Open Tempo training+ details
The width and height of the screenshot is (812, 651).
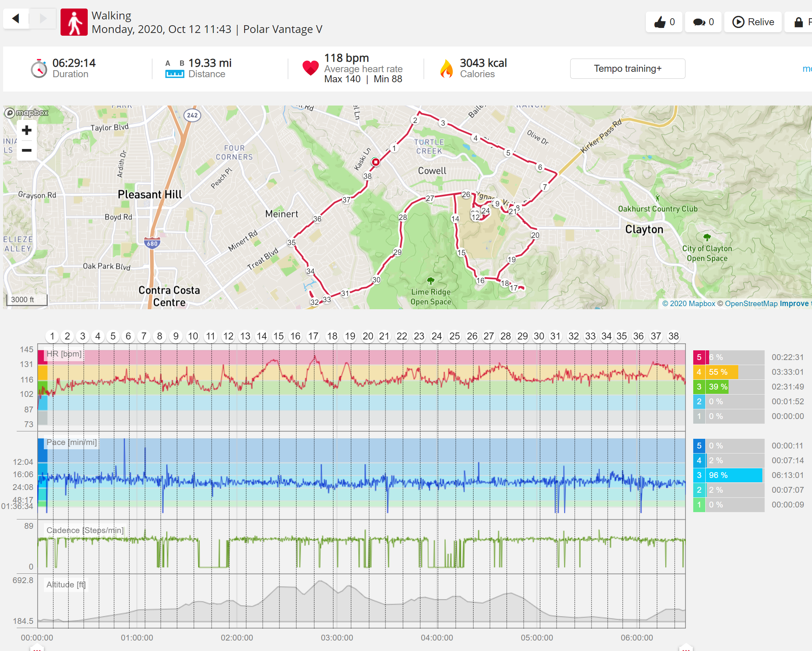tap(627, 69)
